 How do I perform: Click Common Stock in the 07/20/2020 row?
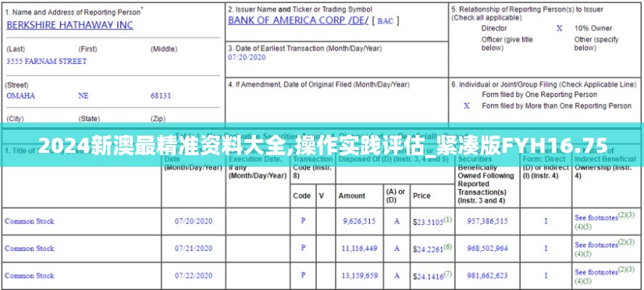tap(30, 221)
